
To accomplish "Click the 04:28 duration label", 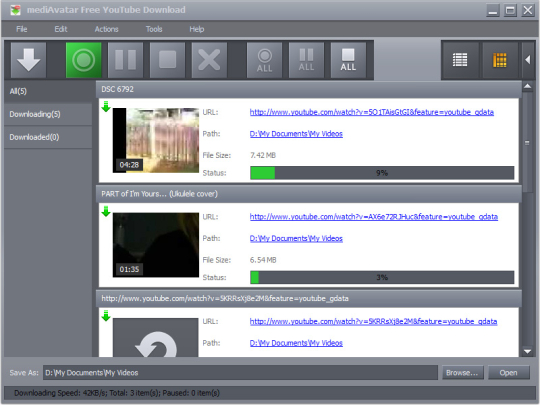I will pyautogui.click(x=129, y=165).
